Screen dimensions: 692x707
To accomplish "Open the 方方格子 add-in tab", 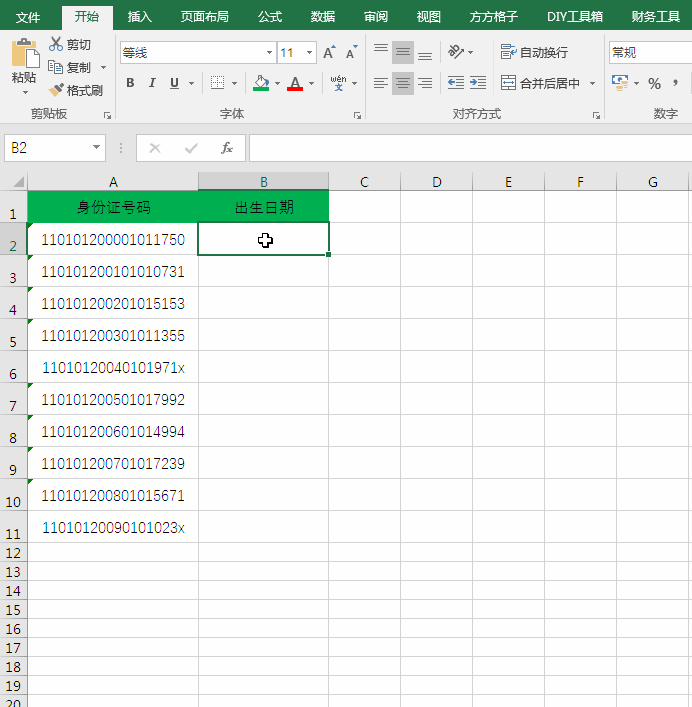I will click(494, 17).
